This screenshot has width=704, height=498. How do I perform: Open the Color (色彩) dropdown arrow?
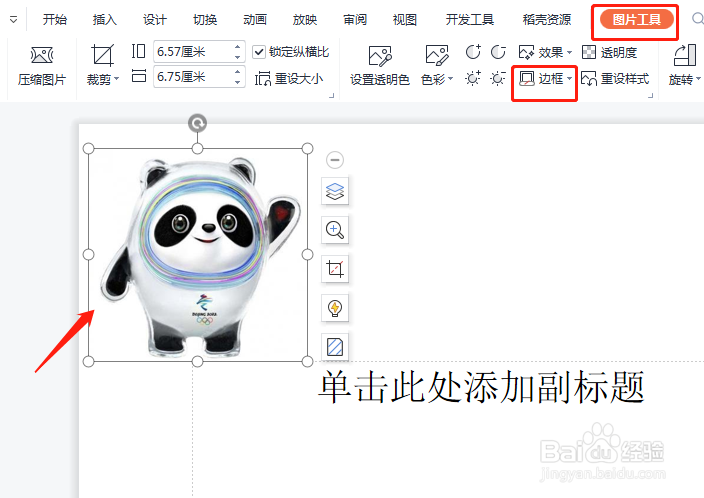pyautogui.click(x=450, y=79)
